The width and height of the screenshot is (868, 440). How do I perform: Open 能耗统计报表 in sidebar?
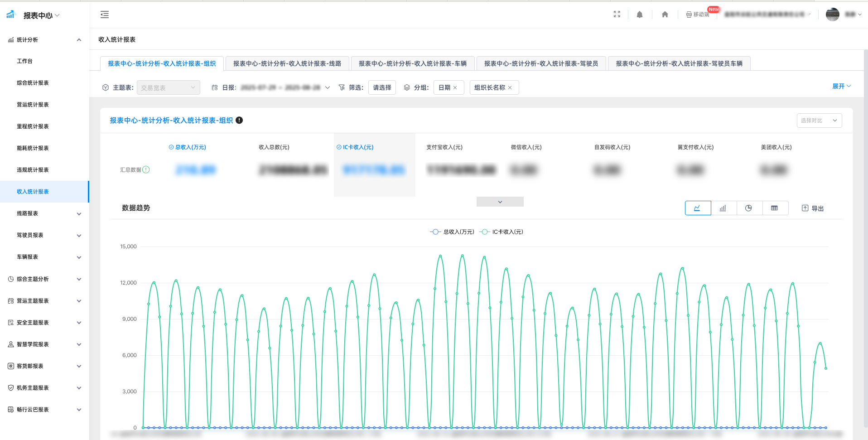click(33, 148)
